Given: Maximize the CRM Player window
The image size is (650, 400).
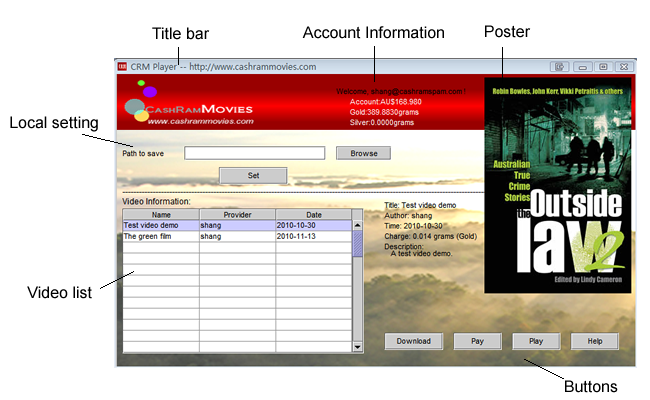Looking at the screenshot, I should [x=603, y=67].
